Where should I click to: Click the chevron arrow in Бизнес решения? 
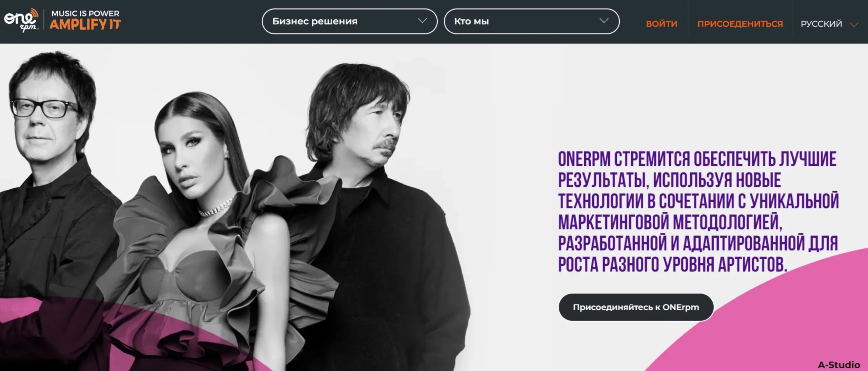(x=422, y=21)
